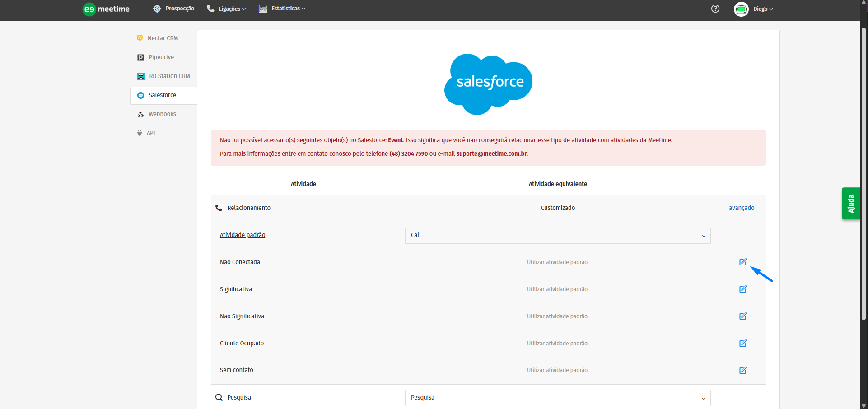Open the help question mark icon
Image resolution: width=868 pixels, height=409 pixels.
(715, 9)
